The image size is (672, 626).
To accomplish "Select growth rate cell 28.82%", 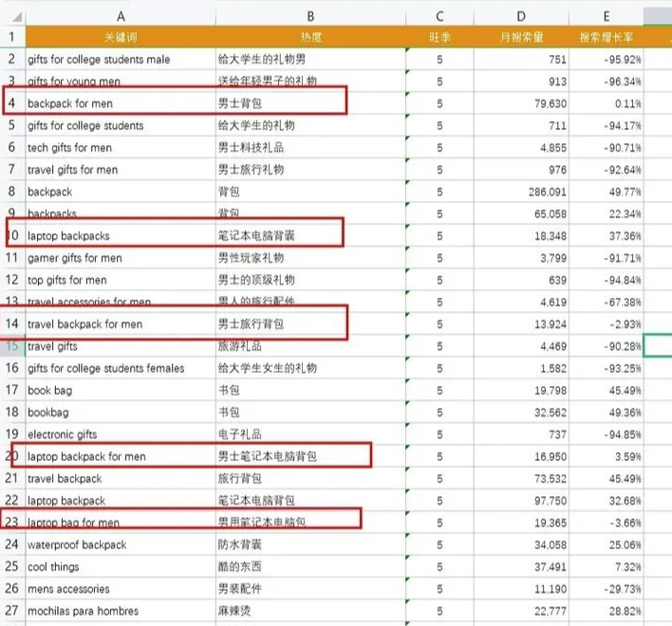I will [606, 611].
